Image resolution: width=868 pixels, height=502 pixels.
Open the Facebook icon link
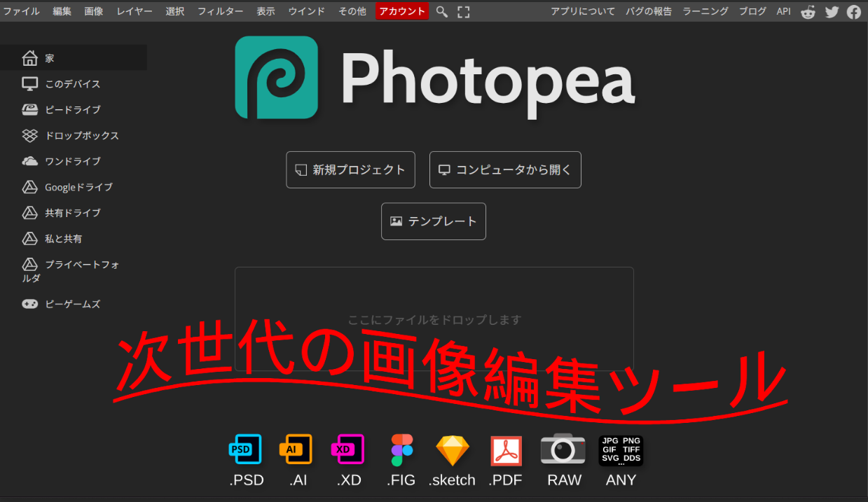(854, 12)
